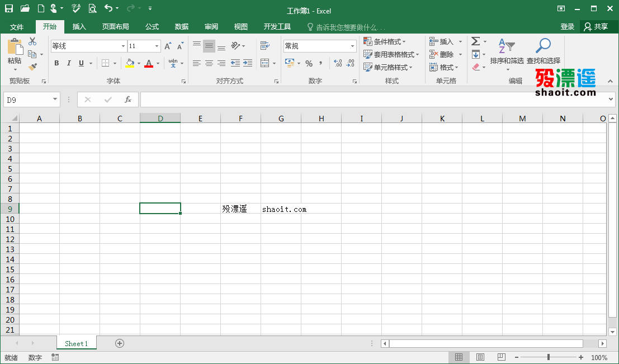This screenshot has height=364, width=619.
Task: Expand the formula bar with chevron
Action: pyautogui.click(x=611, y=100)
